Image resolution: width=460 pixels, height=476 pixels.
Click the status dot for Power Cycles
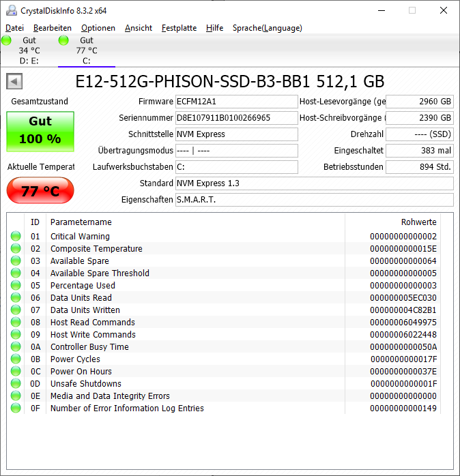pyautogui.click(x=16, y=359)
